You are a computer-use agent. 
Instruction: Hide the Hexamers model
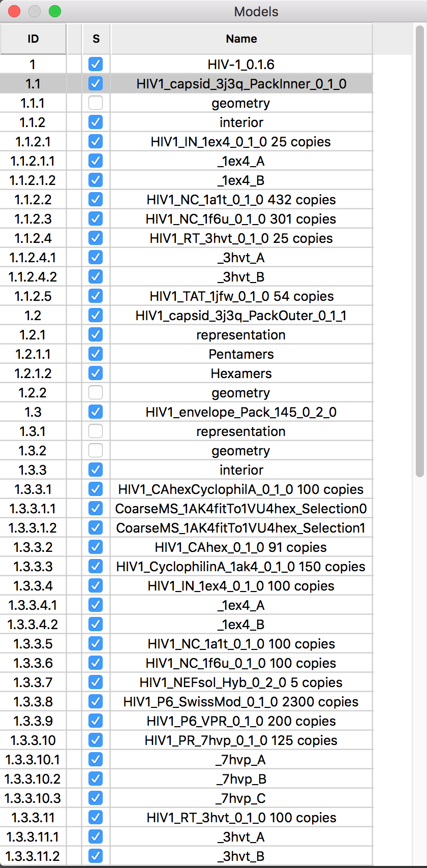click(96, 373)
